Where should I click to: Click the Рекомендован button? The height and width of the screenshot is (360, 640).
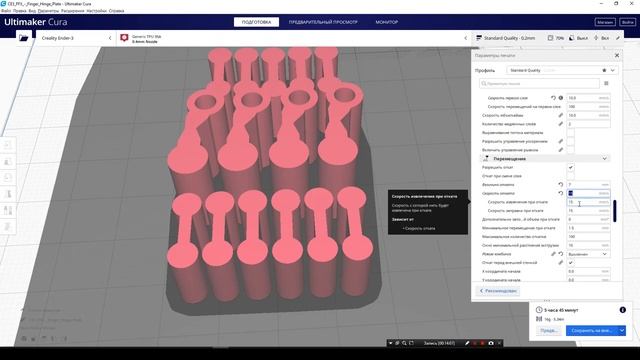click(498, 291)
